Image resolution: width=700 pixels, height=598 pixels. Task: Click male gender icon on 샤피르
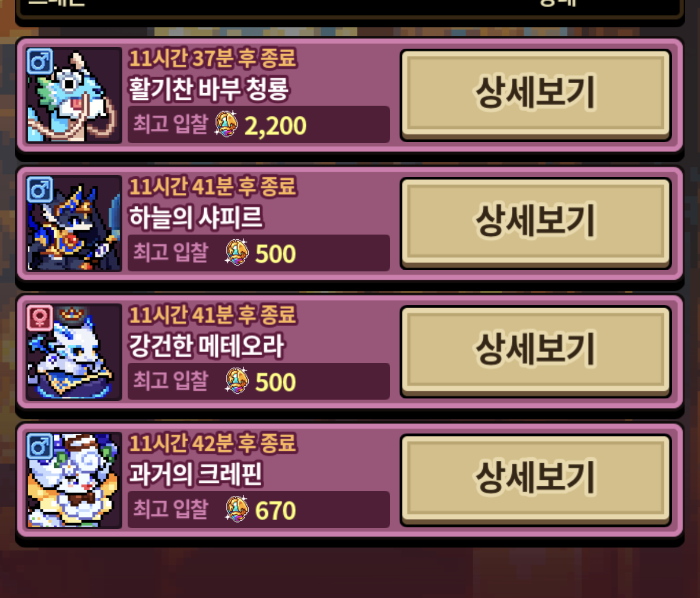click(40, 189)
